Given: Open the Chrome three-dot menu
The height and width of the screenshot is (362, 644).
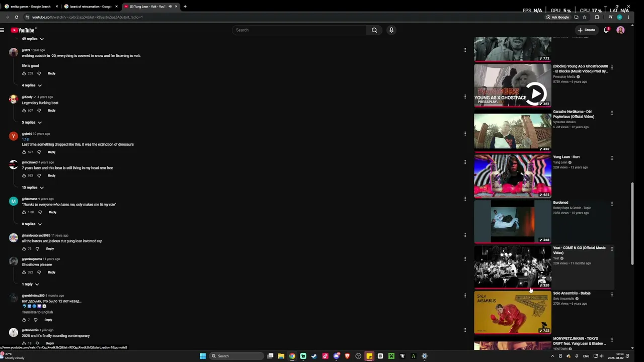Looking at the screenshot, I should click(628, 17).
